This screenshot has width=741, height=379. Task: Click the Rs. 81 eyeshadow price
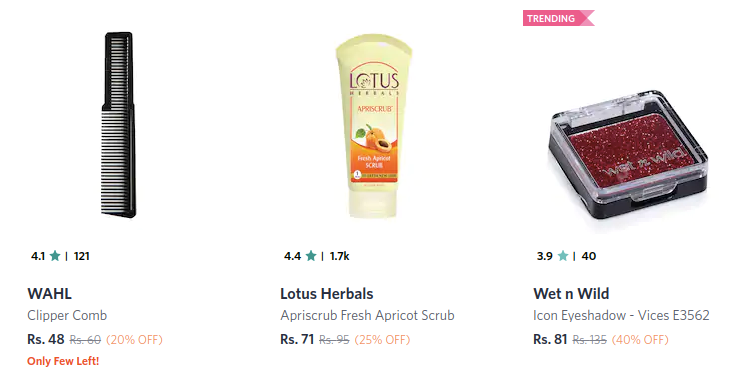[x=550, y=339]
